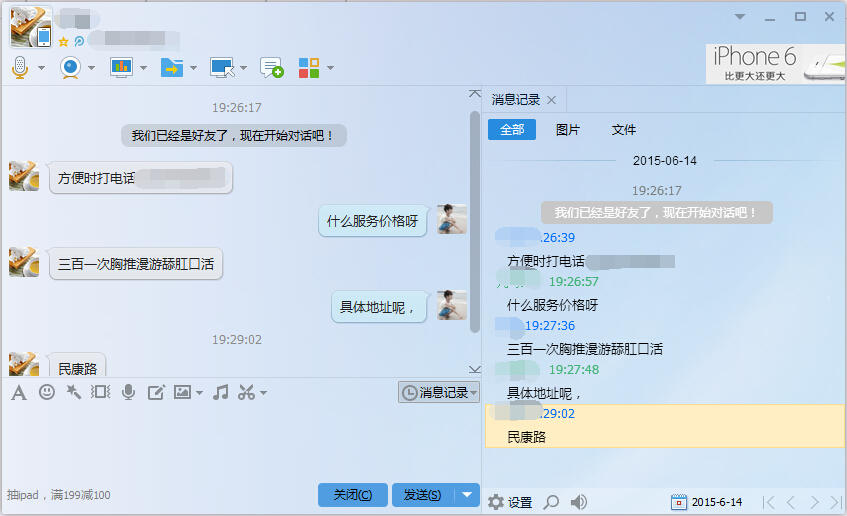Expand screenshot options arrow
The width and height of the screenshot is (847, 516).
click(x=264, y=393)
